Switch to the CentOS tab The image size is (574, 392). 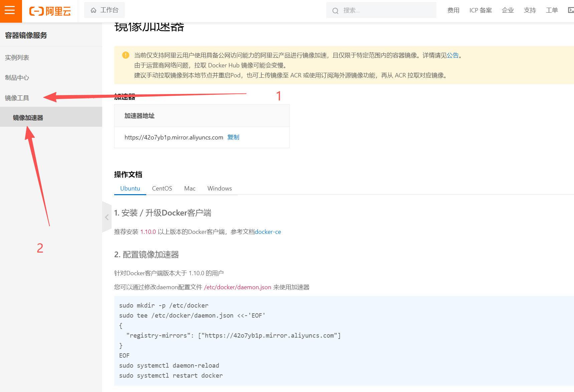click(x=162, y=188)
